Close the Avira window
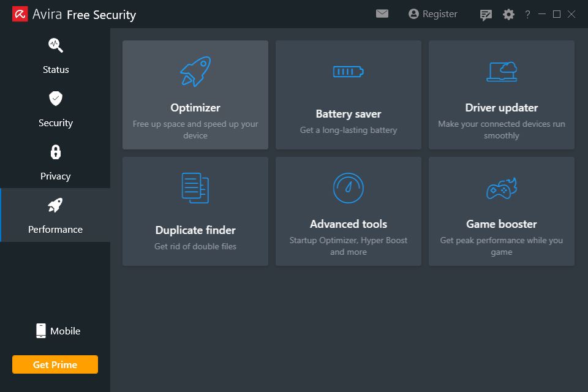Image resolution: width=588 pixels, height=392 pixels. coord(571,14)
